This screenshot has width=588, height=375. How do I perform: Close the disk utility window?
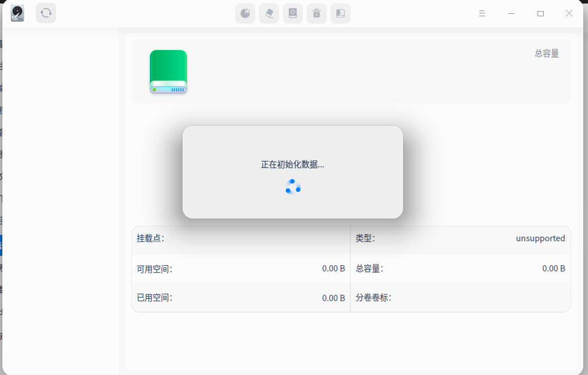(x=569, y=13)
